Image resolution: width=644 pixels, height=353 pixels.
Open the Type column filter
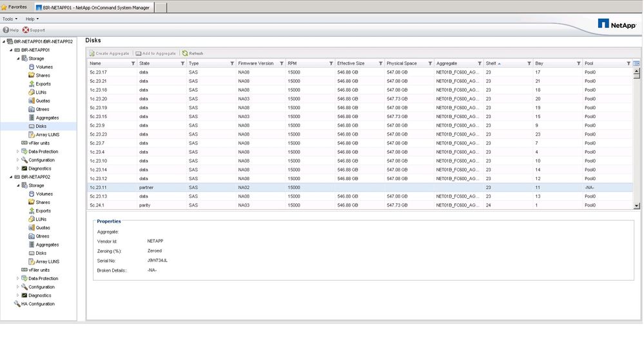232,63
